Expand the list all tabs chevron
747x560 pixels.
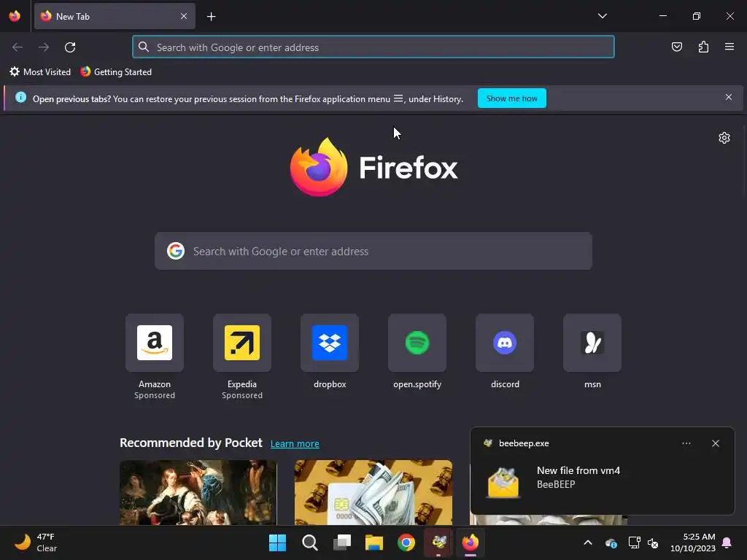coord(602,16)
